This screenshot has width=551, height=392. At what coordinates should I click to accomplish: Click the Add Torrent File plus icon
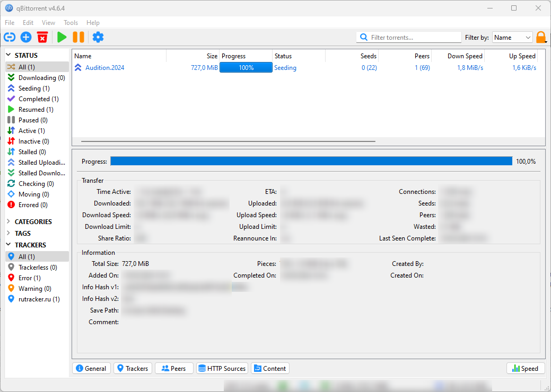click(x=26, y=37)
